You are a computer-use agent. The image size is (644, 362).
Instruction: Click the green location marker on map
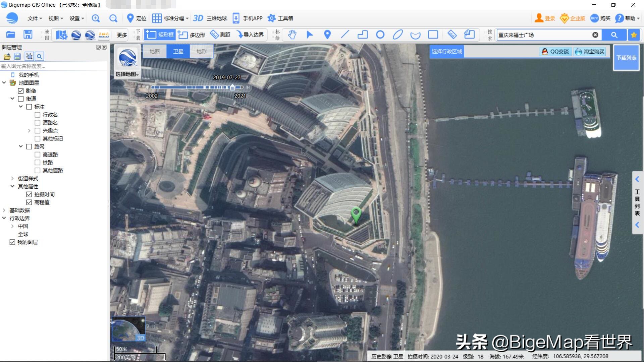click(356, 215)
